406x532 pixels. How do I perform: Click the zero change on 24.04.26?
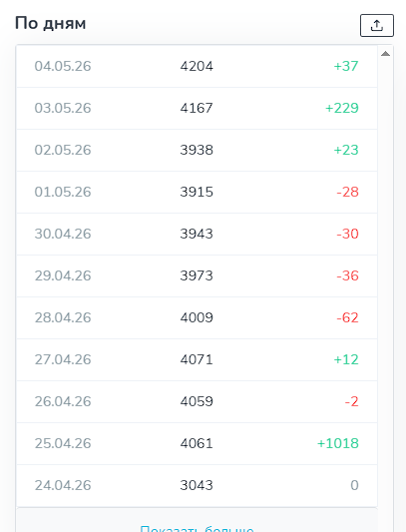click(354, 485)
